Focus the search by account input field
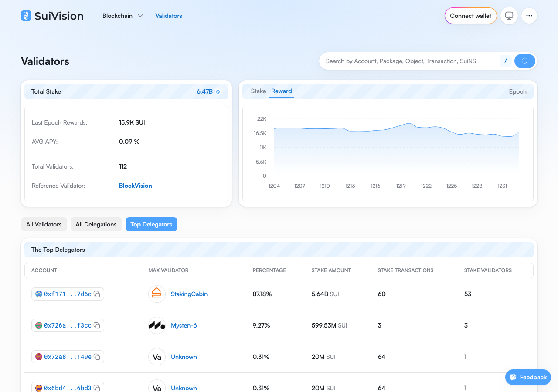Viewport: 558px width, 392px height. point(410,61)
